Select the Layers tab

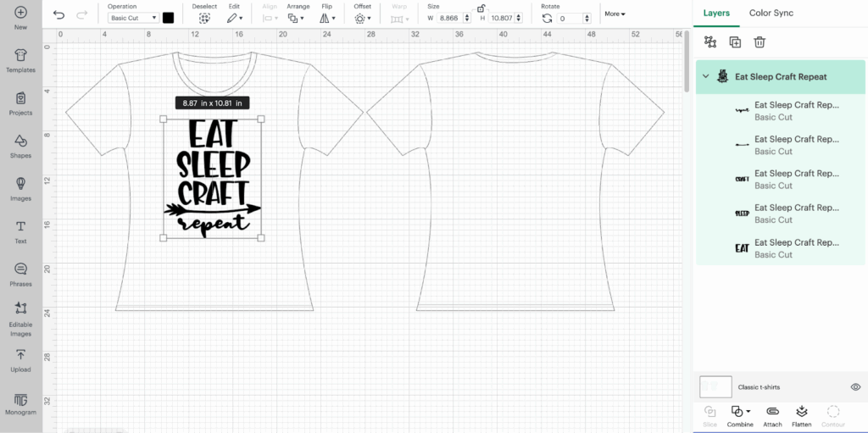716,14
